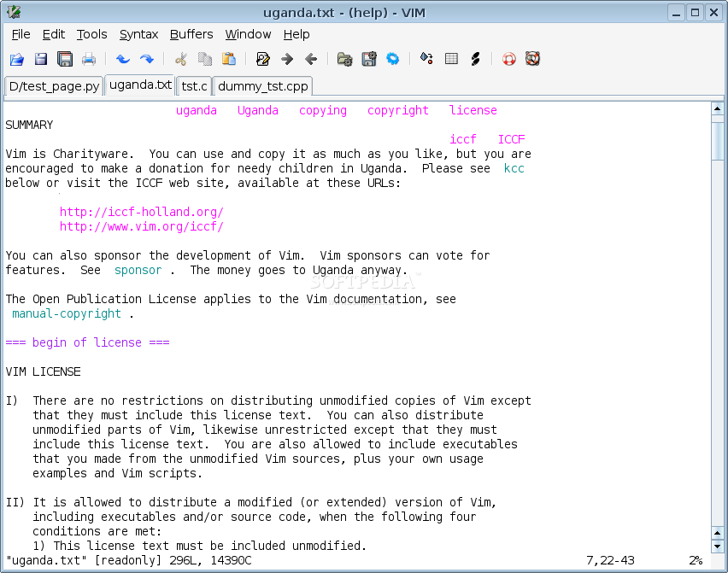Image resolution: width=728 pixels, height=573 pixels.
Task: Click the Open file toolbar icon
Action: [17, 59]
